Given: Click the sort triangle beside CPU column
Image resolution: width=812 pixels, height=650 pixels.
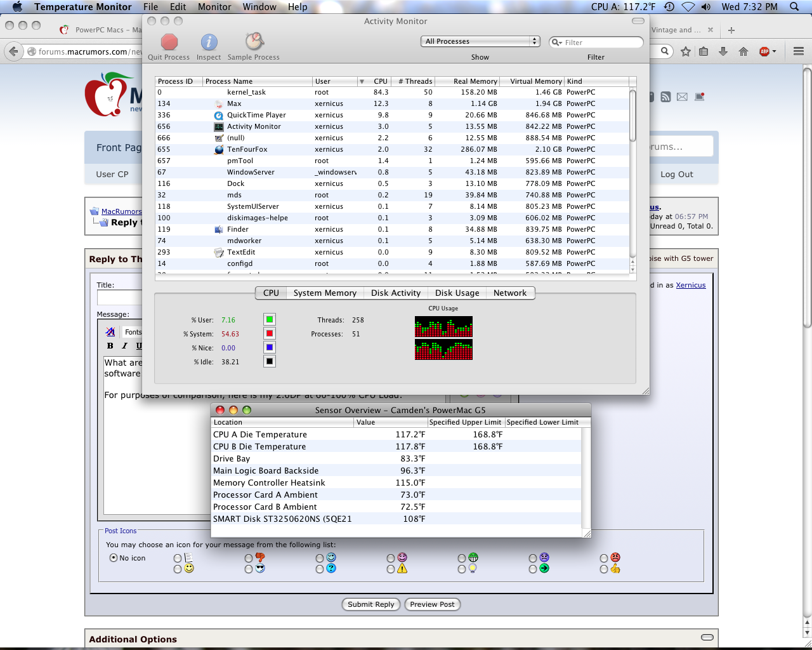Looking at the screenshot, I should point(362,81).
